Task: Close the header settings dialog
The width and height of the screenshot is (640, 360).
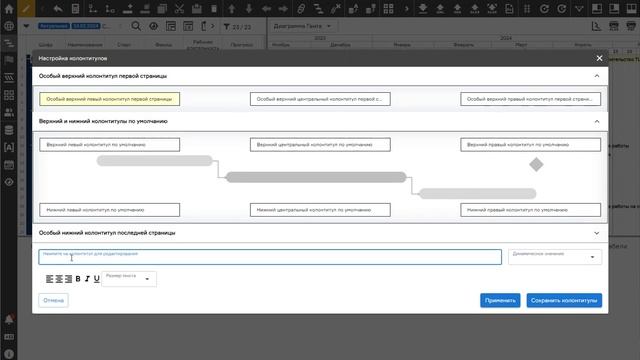Action: (x=599, y=58)
